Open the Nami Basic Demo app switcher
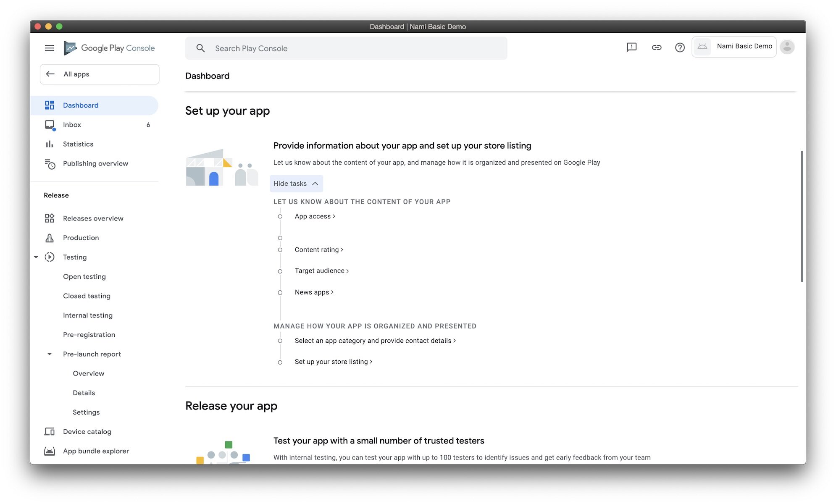 pyautogui.click(x=734, y=47)
